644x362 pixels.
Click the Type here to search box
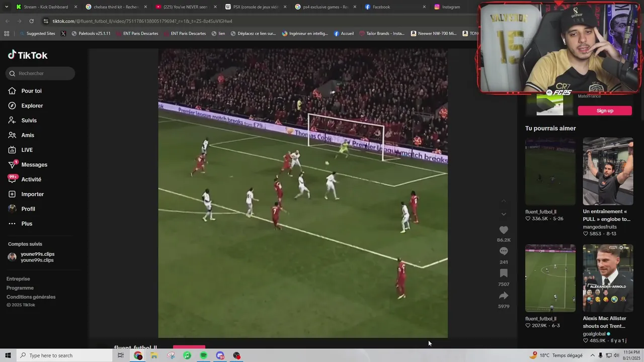click(64, 355)
